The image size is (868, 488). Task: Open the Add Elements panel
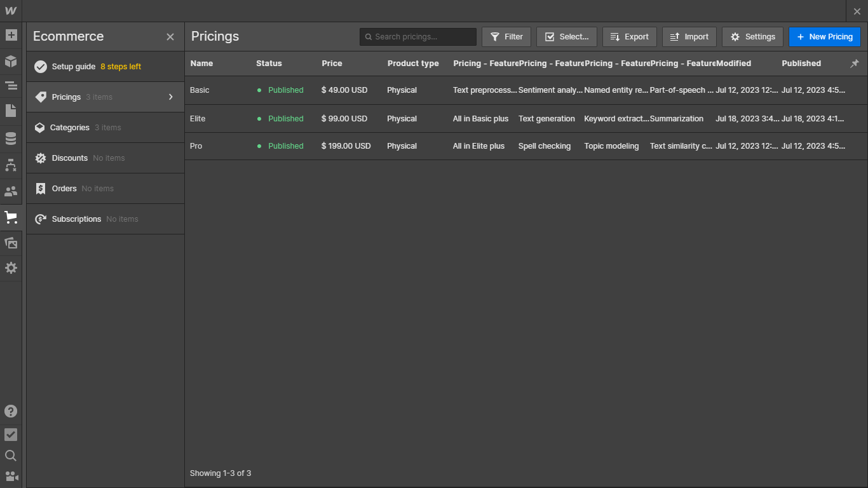11,35
